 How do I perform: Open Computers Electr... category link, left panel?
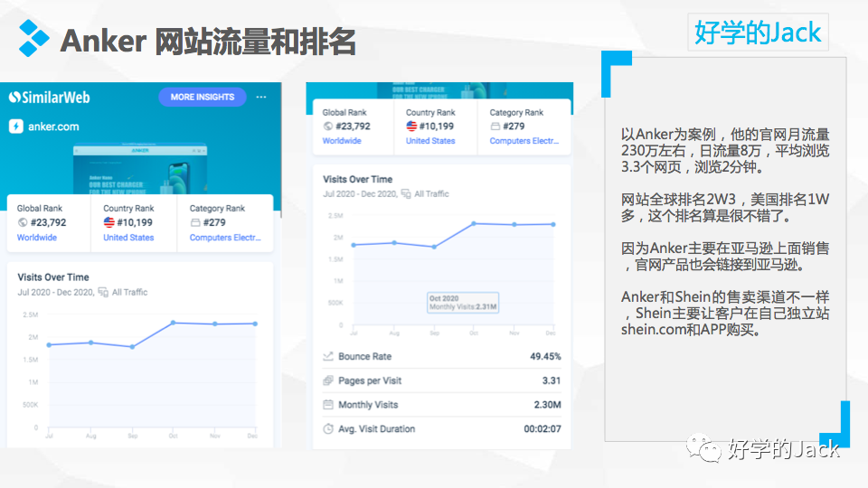225,238
